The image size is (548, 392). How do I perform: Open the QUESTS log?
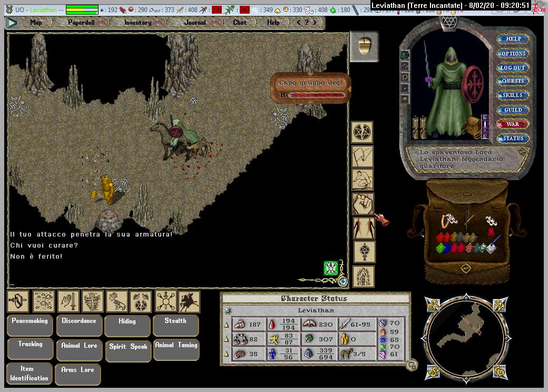tap(513, 81)
